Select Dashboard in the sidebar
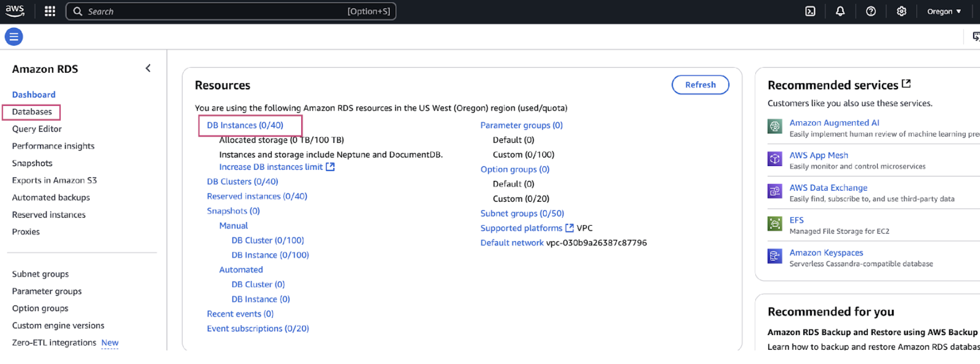 [34, 95]
